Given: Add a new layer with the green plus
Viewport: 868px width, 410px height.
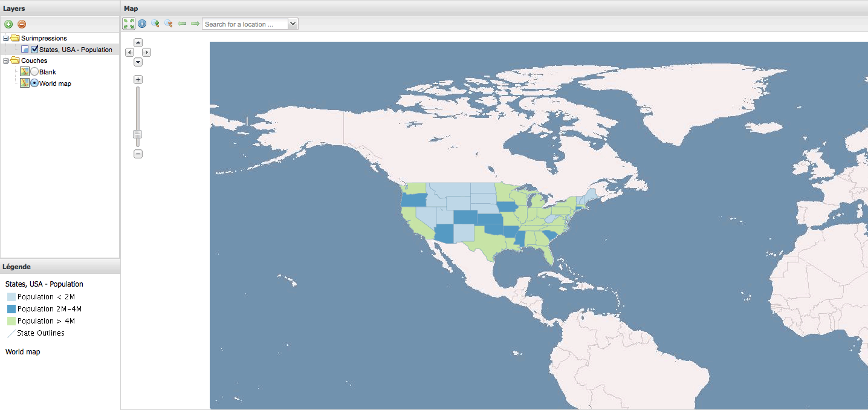Looking at the screenshot, I should 8,24.
